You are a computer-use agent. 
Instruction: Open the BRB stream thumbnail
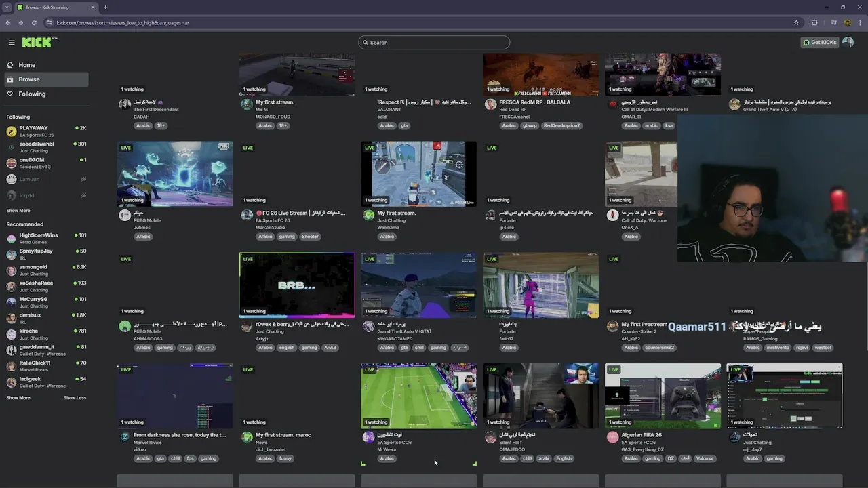pos(296,285)
